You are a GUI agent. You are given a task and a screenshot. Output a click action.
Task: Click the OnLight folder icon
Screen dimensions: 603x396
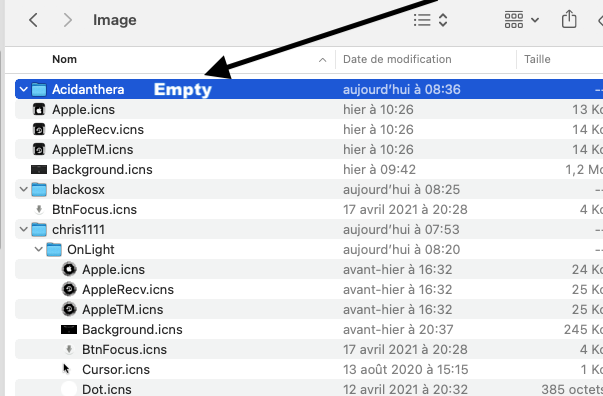(54, 249)
